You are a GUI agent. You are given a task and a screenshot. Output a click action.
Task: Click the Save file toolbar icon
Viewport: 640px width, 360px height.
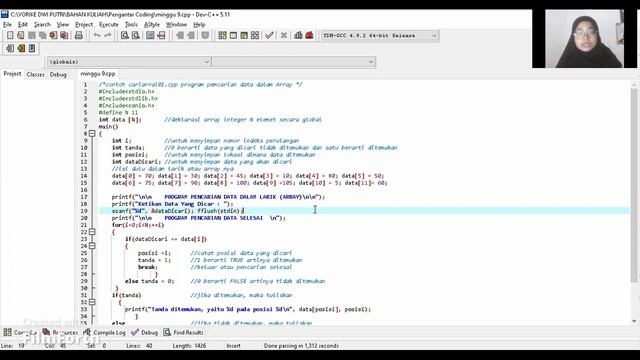[x=31, y=36]
